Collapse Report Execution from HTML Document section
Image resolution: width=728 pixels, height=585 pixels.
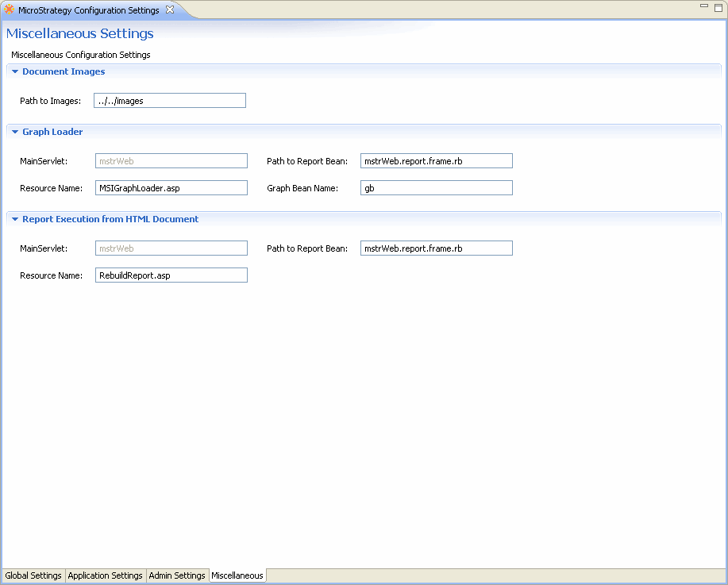(x=15, y=219)
